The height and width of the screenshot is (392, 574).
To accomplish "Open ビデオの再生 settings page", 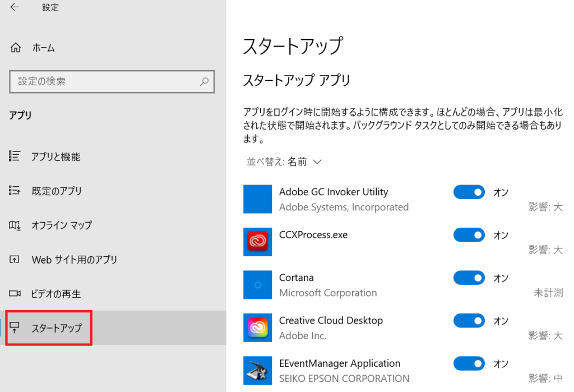I will point(113,293).
